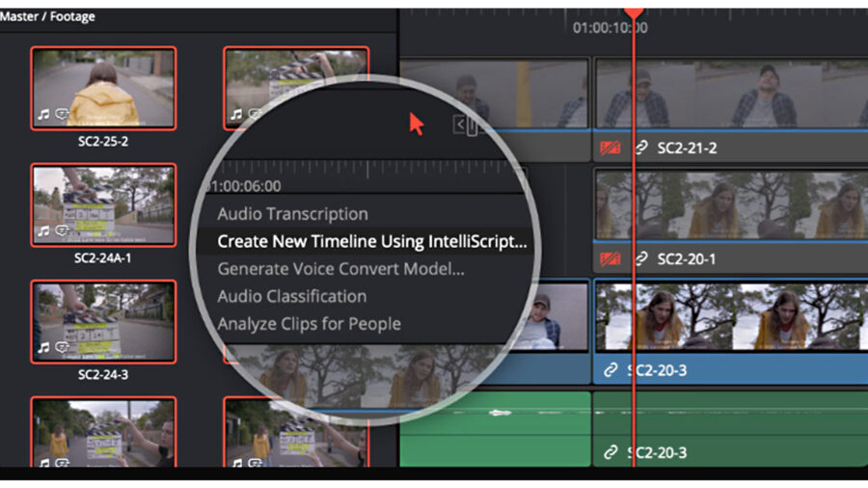Choose Generate Voice Convert Model menu entry
This screenshot has height=488, width=868.
click(x=340, y=269)
